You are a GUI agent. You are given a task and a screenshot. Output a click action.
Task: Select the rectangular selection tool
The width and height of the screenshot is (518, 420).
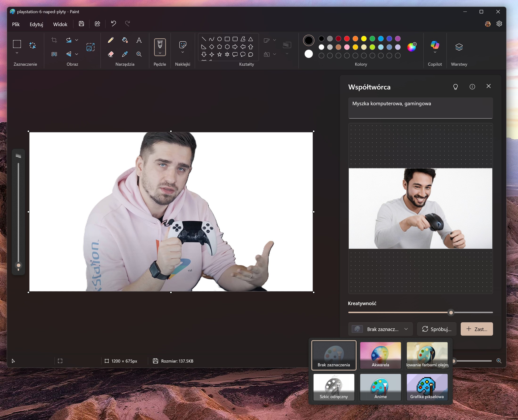[x=17, y=44]
